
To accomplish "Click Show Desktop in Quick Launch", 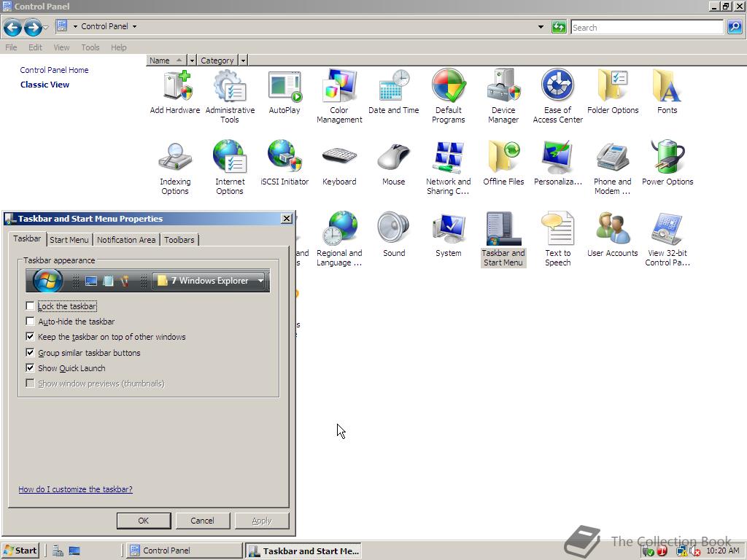I will click(74, 551).
